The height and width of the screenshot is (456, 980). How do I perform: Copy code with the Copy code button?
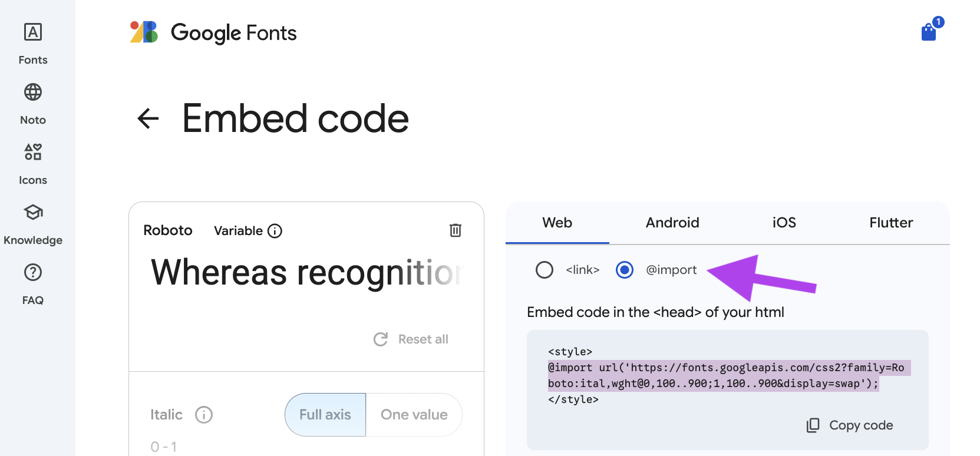click(850, 425)
